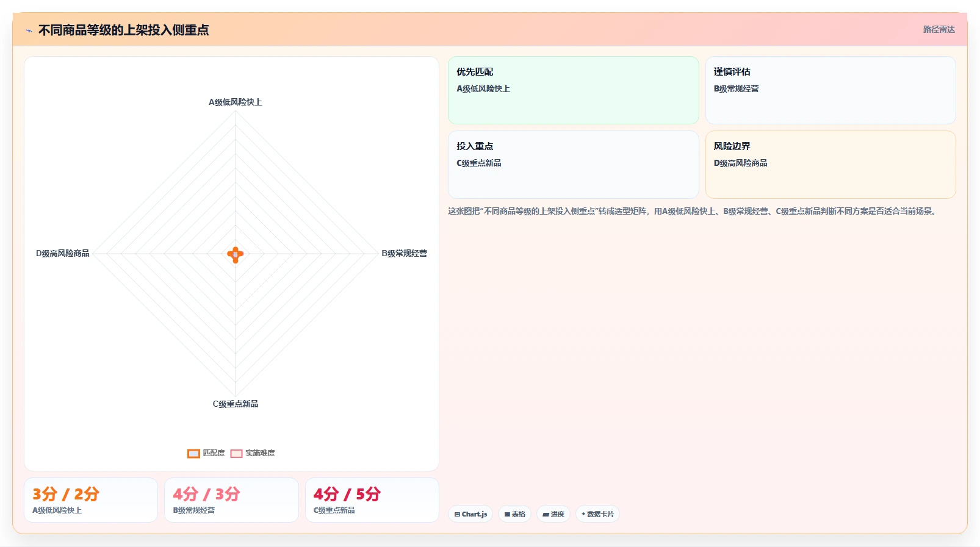Click the header icon beside the title

29,30
